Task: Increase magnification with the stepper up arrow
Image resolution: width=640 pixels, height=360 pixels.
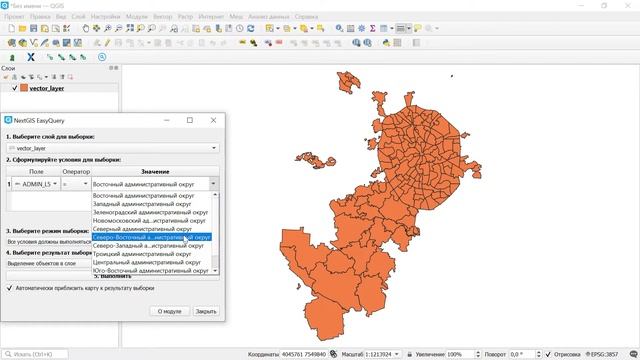Action: (x=478, y=352)
